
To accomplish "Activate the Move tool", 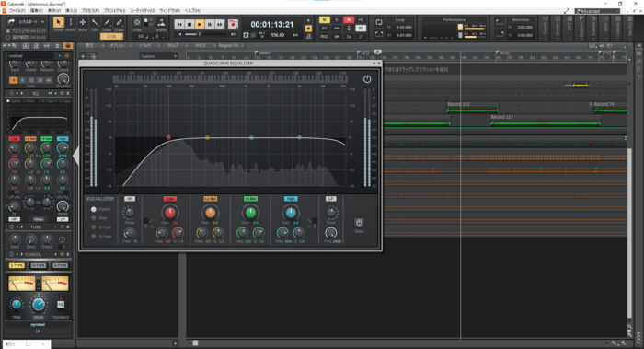I will point(83,22).
